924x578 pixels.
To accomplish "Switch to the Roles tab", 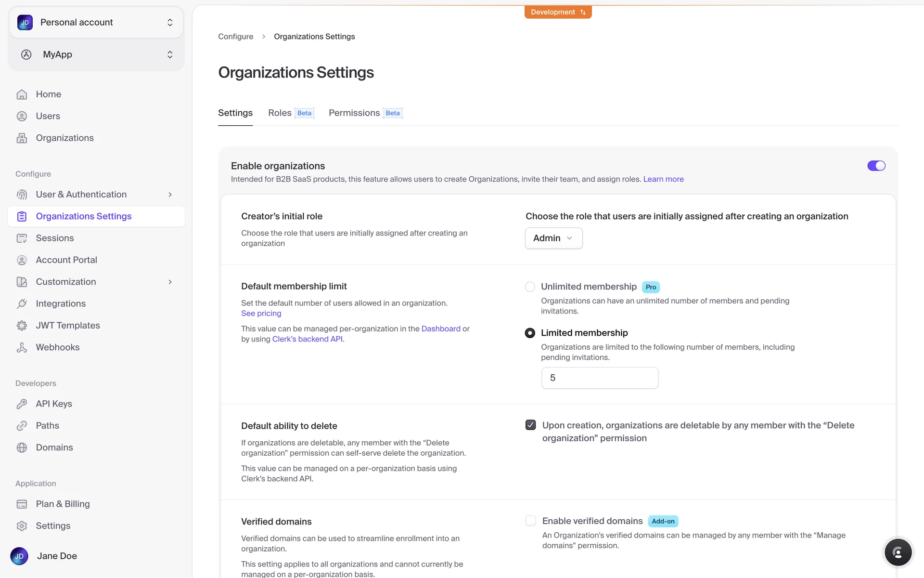I will point(280,113).
